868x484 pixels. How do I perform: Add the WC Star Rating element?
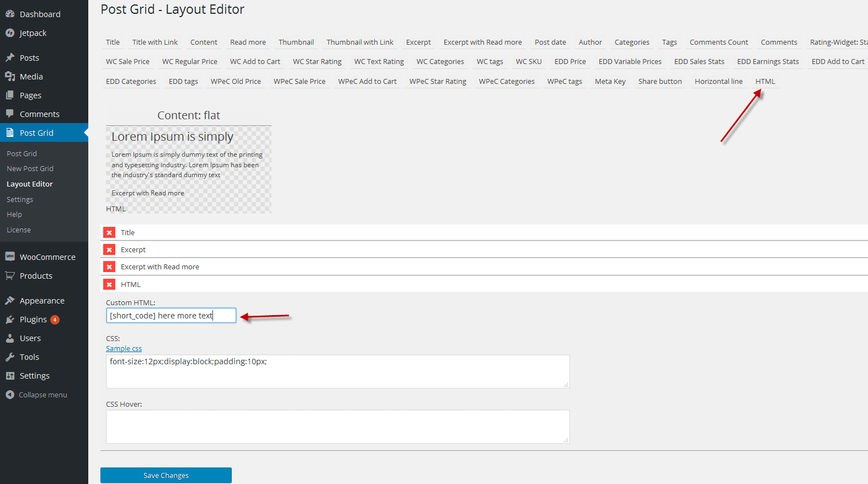click(317, 62)
